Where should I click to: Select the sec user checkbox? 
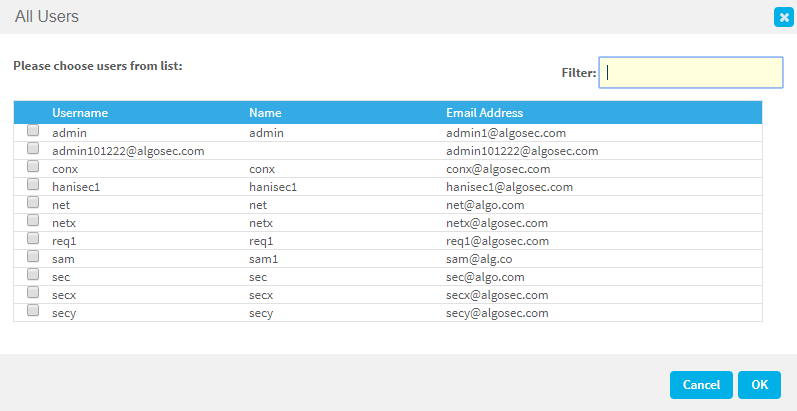33,275
